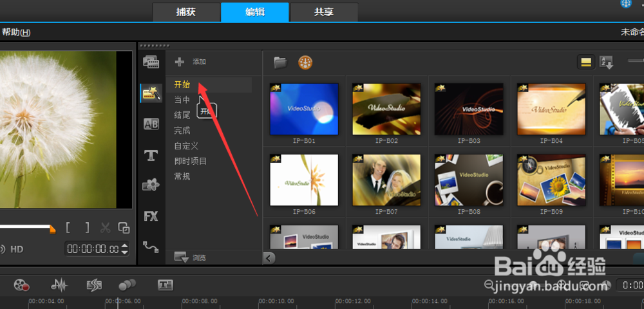Screen dimensions: 644x309
Task: Switch to the 编辑 tab
Action: click(x=255, y=12)
